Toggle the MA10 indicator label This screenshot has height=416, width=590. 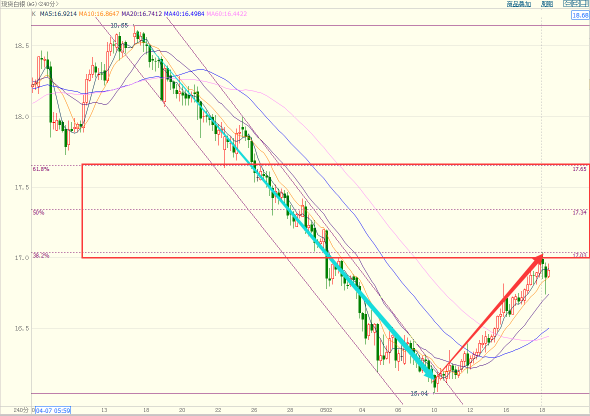point(99,14)
